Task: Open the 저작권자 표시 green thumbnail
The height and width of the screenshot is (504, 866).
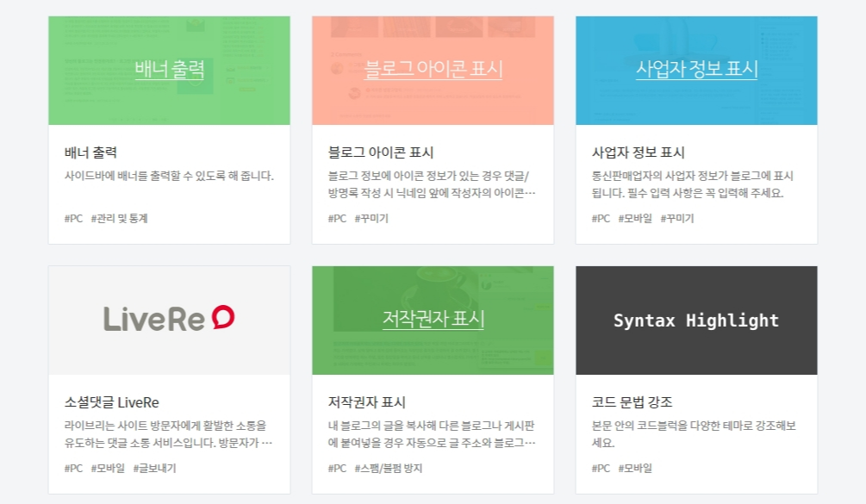Action: (433, 320)
